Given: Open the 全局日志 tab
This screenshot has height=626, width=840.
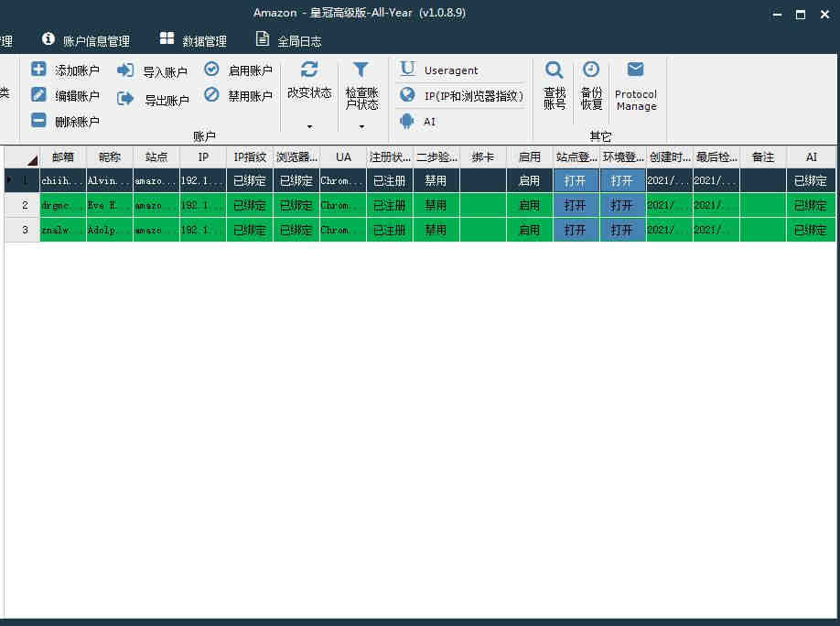Looking at the screenshot, I should pos(289,40).
